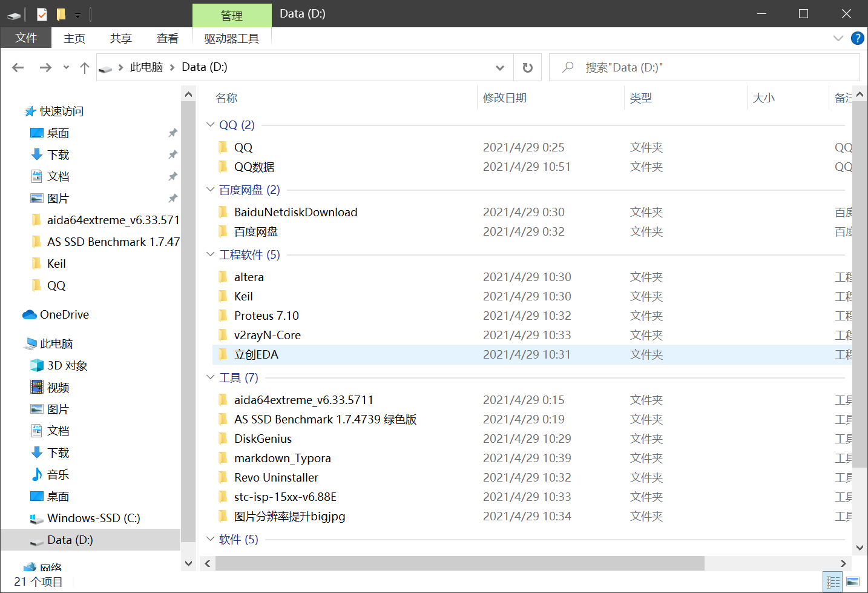Switch to large icons view in the status bar

[x=853, y=582]
